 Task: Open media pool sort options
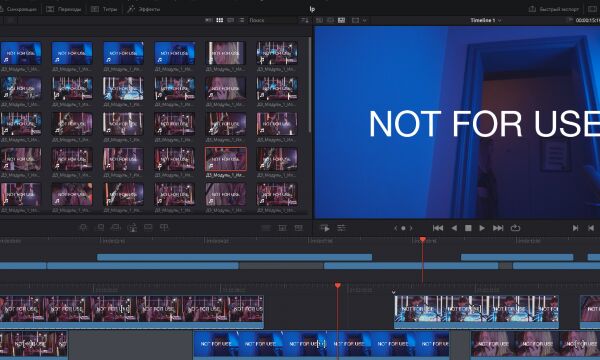coord(305,20)
